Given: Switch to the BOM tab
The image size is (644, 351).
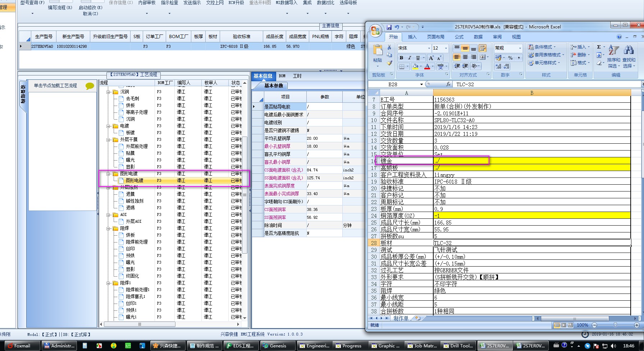Looking at the screenshot, I should [282, 76].
